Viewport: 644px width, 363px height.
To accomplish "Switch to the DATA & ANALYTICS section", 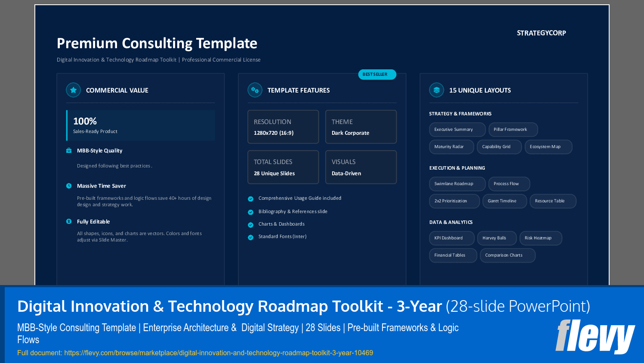I will click(x=450, y=222).
